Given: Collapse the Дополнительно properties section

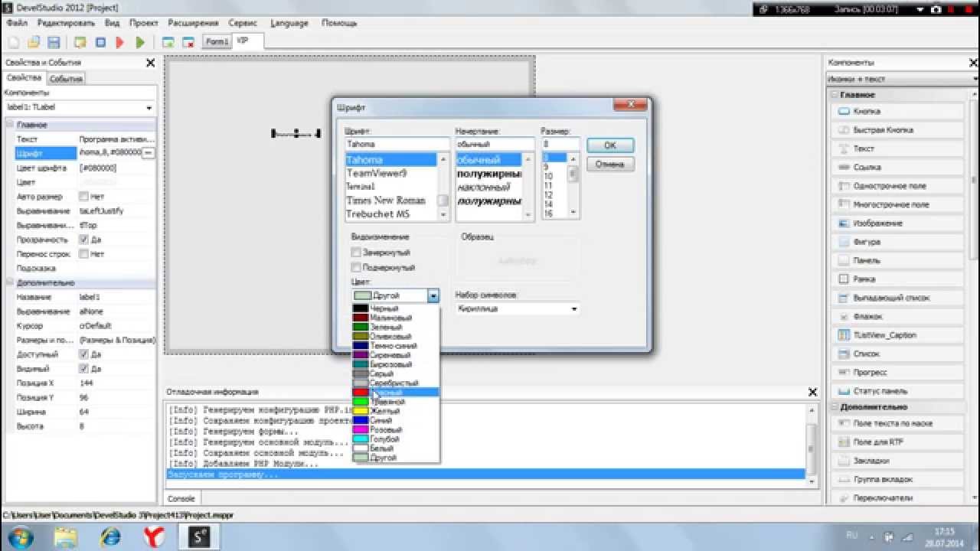Looking at the screenshot, I should tap(10, 282).
